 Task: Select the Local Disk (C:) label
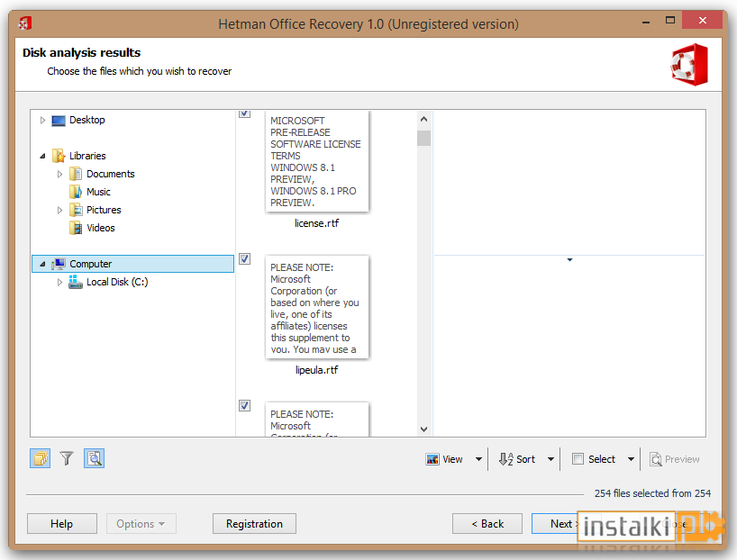117,282
